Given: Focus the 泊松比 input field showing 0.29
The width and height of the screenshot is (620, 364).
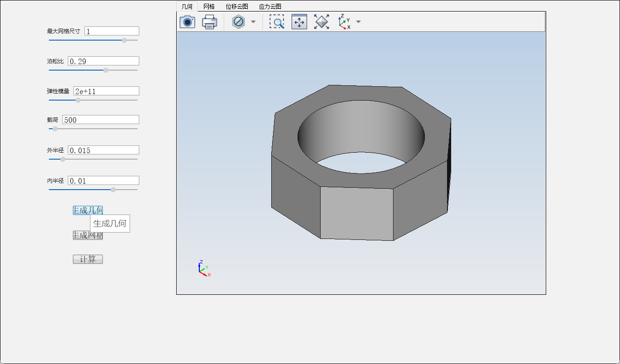Looking at the screenshot, I should pos(103,61).
